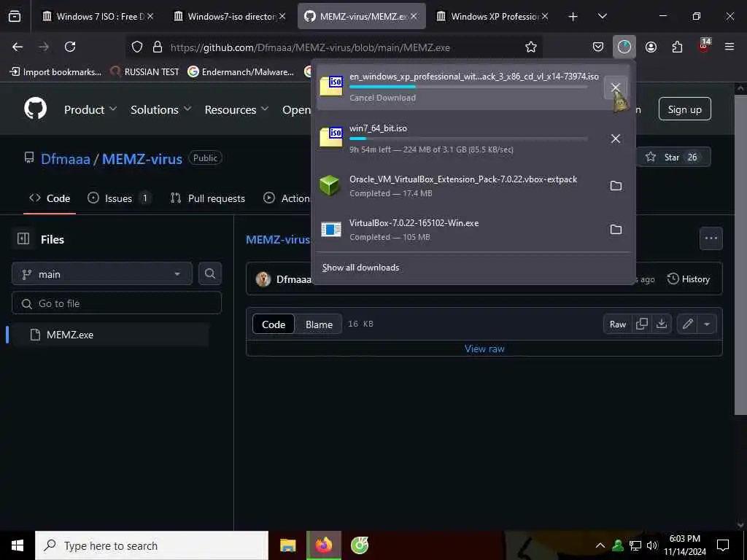Open the Windows Start menu
The width and height of the screenshot is (747, 560).
point(18,545)
